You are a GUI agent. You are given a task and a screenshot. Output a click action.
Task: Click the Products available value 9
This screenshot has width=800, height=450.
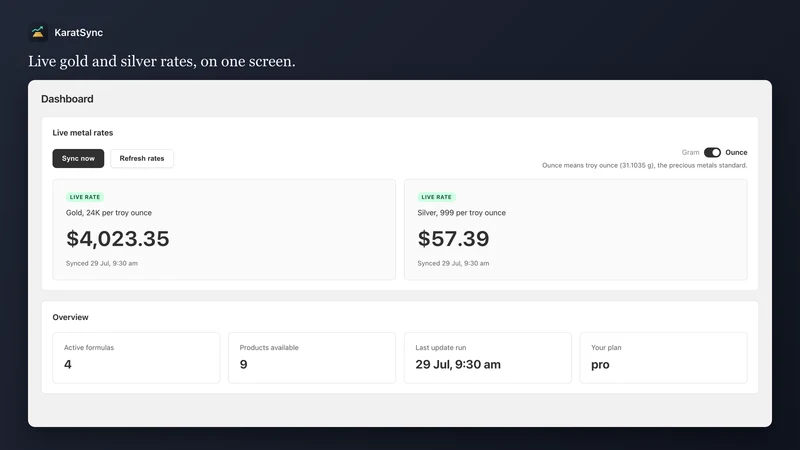[x=243, y=364]
